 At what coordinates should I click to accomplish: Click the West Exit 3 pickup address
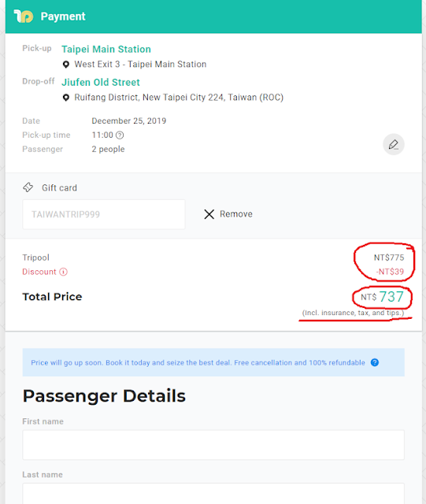(x=140, y=65)
